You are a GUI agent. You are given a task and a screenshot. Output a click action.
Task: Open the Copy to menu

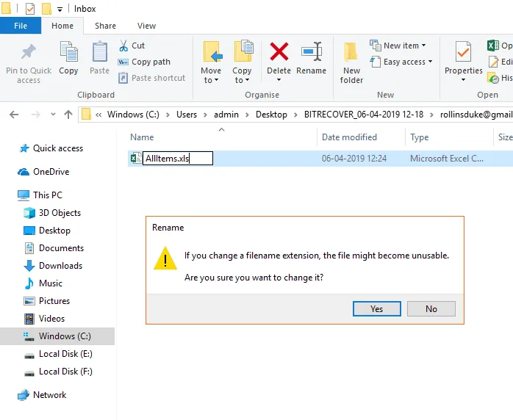(x=242, y=62)
